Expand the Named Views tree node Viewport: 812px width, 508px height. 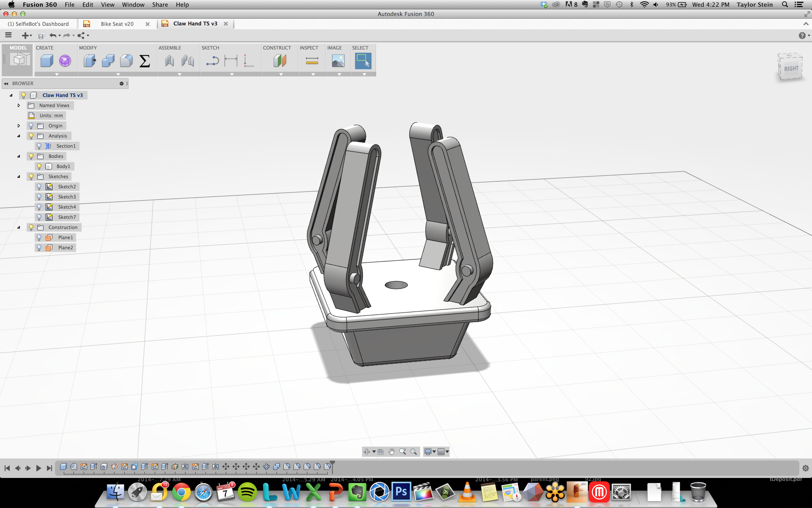(x=19, y=105)
